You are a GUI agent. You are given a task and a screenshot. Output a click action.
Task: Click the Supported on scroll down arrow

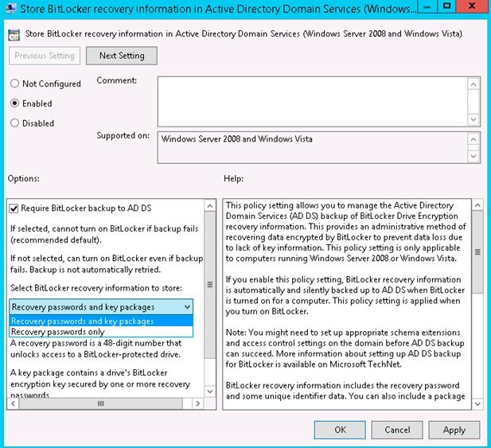(x=473, y=156)
